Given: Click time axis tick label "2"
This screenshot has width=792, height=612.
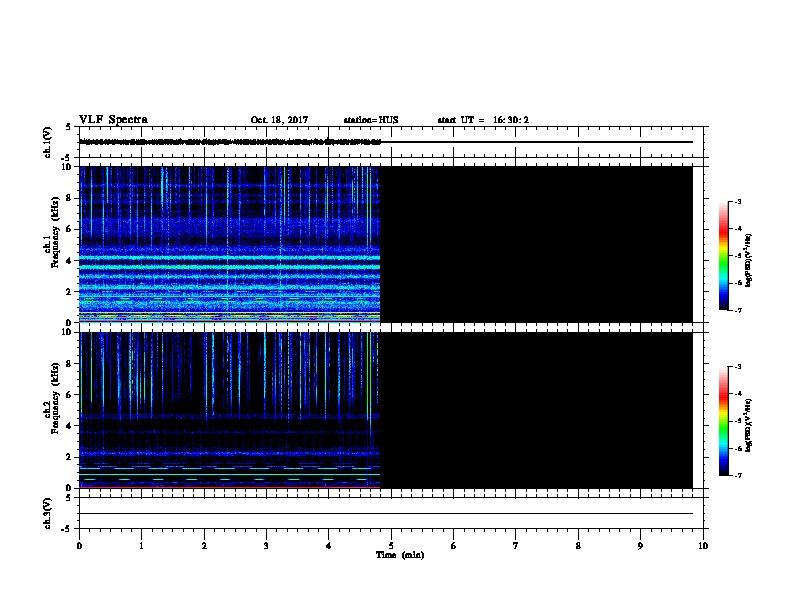Looking at the screenshot, I should (204, 546).
